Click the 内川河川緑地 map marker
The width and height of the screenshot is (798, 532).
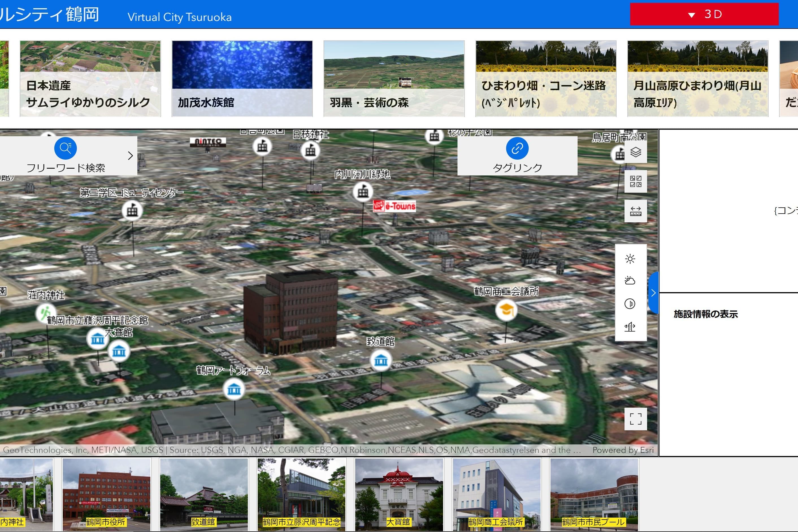click(x=363, y=192)
